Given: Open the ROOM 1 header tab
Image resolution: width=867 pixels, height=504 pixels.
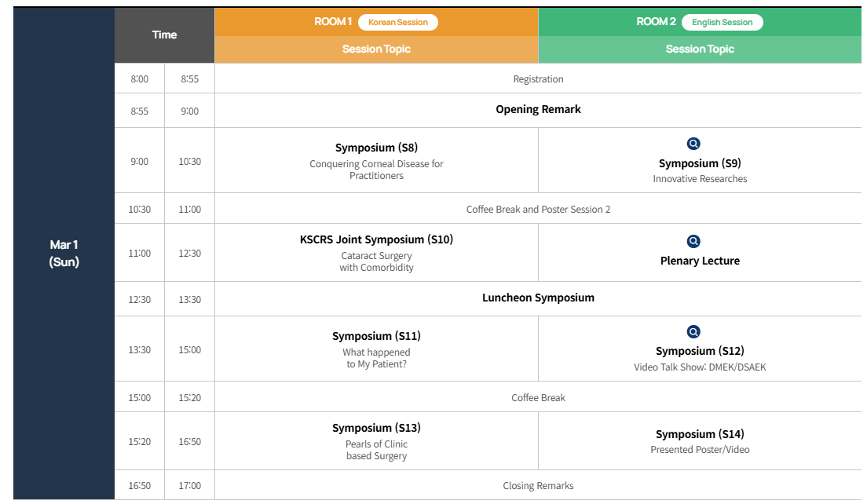Looking at the screenshot, I should pyautogui.click(x=333, y=22).
